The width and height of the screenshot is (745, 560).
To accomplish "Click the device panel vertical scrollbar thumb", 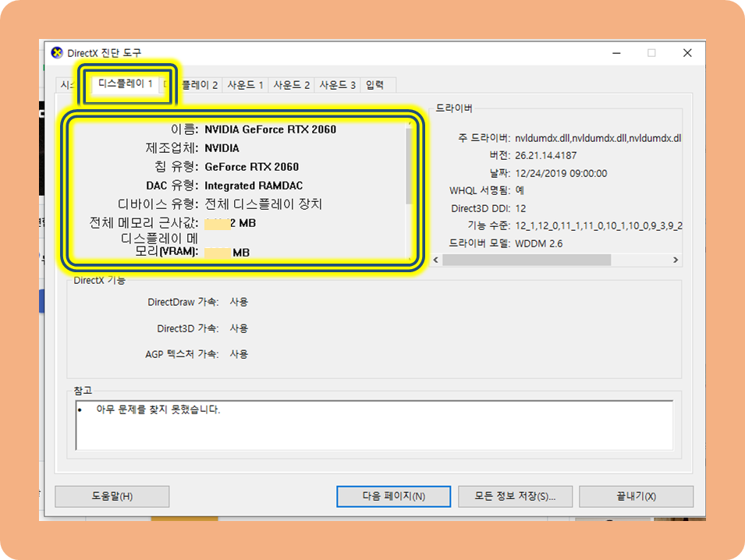I will [x=409, y=166].
